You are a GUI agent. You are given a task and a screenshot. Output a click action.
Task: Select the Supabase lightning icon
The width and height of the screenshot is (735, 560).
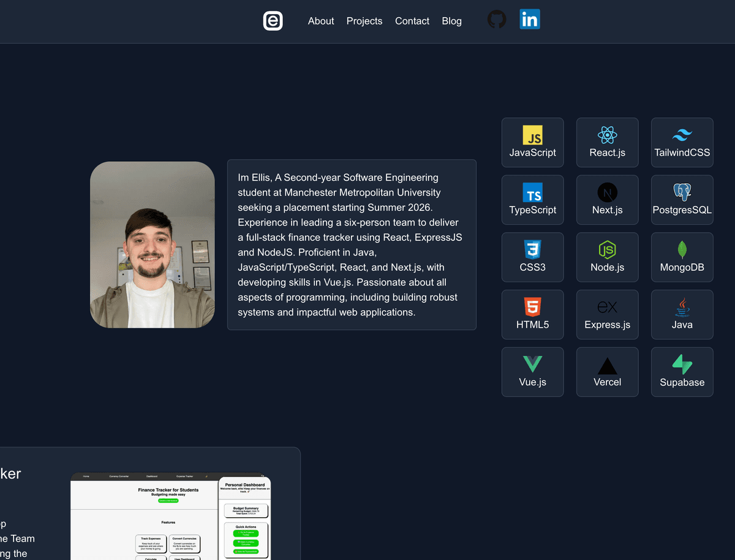tap(682, 365)
